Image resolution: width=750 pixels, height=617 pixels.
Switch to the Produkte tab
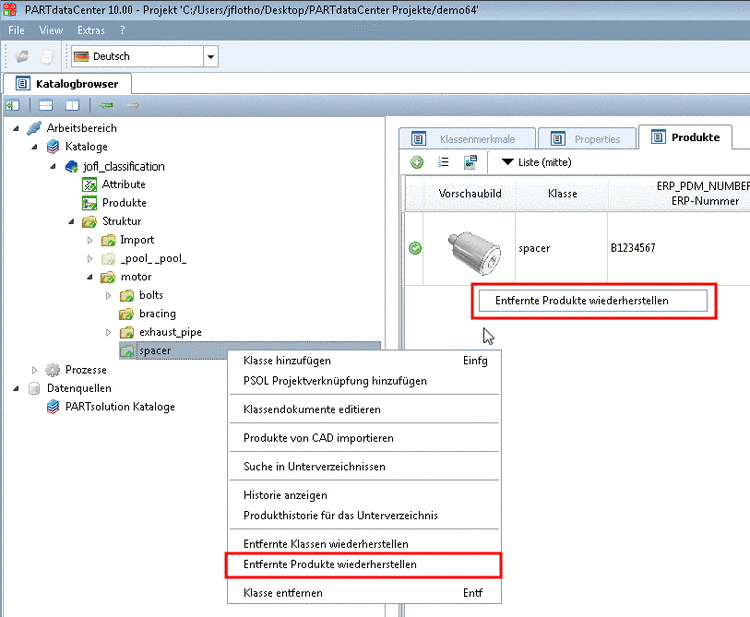click(685, 138)
